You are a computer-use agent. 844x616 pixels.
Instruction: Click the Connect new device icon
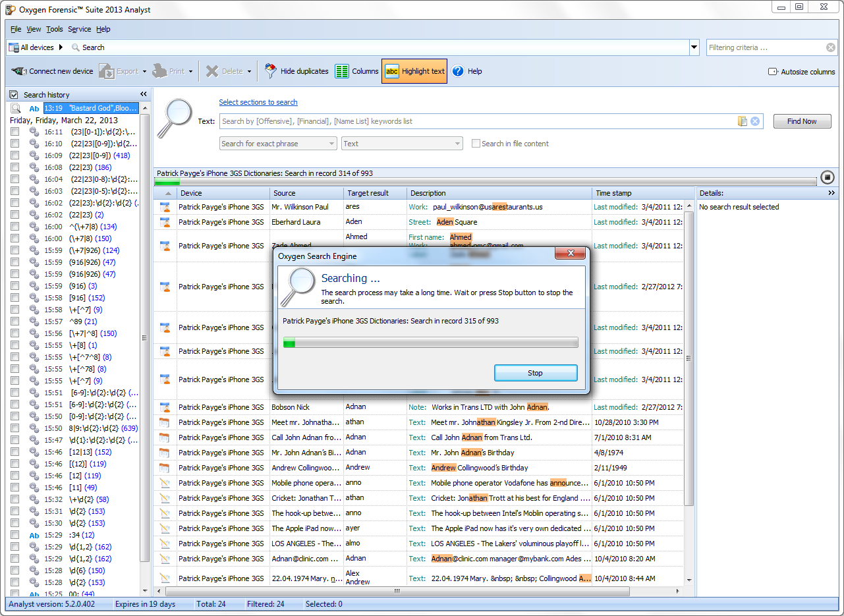(19, 71)
